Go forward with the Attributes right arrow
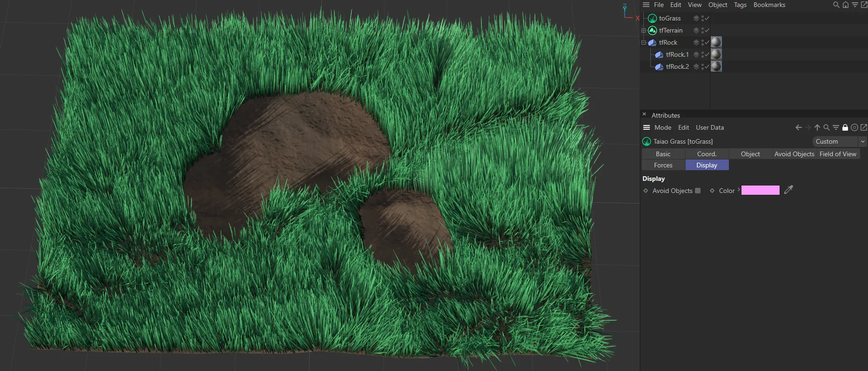868x371 pixels. point(808,127)
